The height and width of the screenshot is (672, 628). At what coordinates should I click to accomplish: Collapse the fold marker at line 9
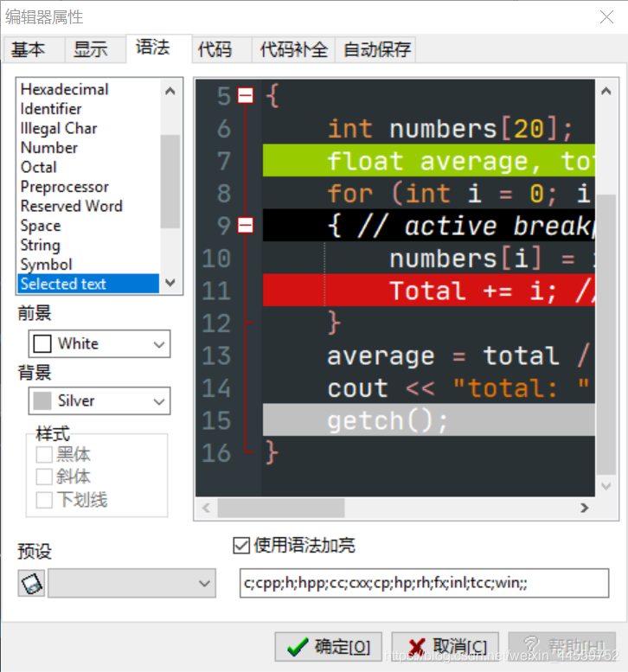coord(246,226)
